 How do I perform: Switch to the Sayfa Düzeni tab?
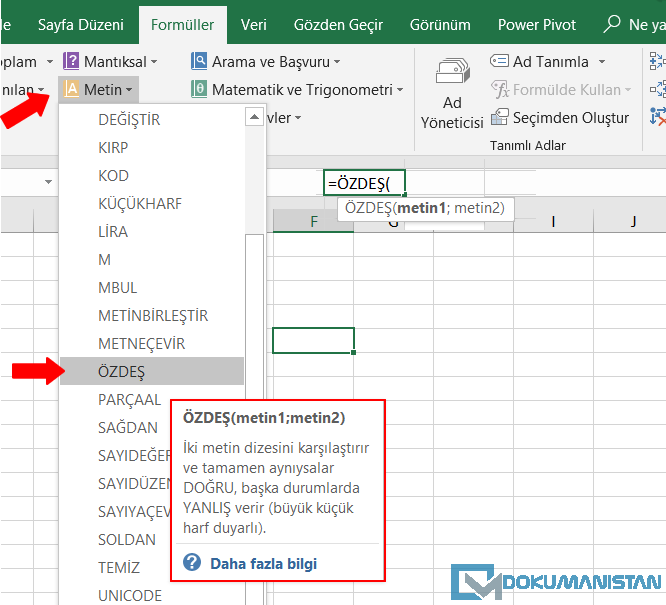point(81,25)
